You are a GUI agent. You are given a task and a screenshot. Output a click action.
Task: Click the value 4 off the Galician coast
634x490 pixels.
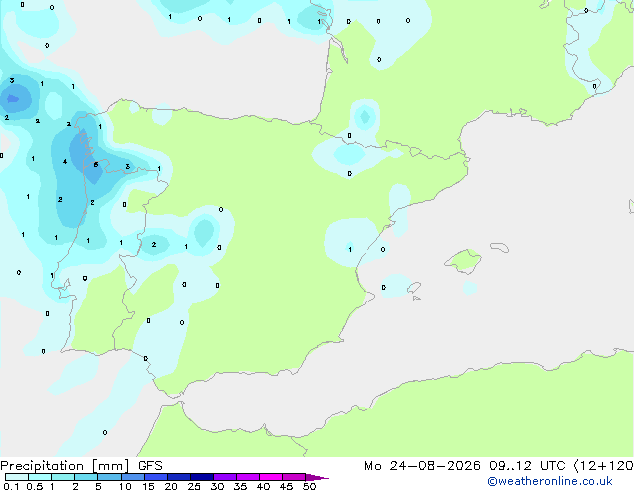65,162
